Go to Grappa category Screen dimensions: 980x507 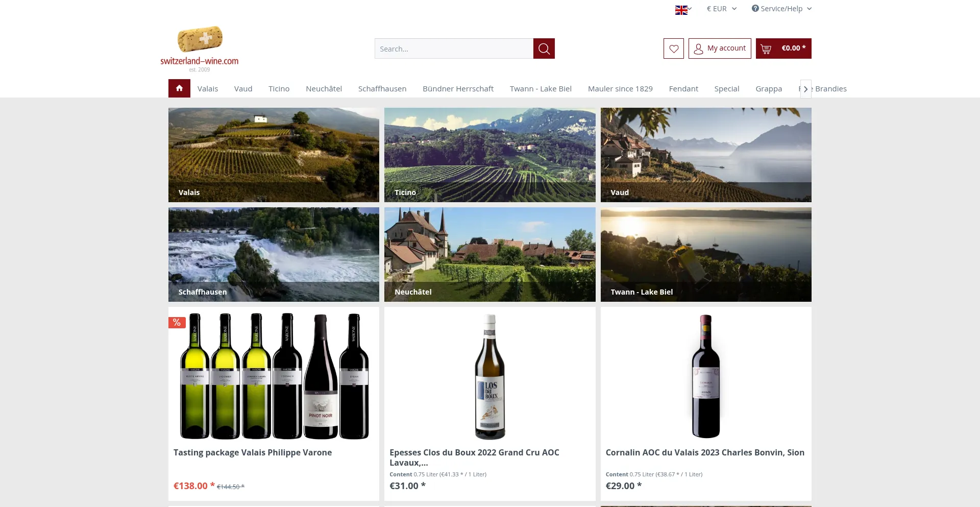tap(768, 89)
